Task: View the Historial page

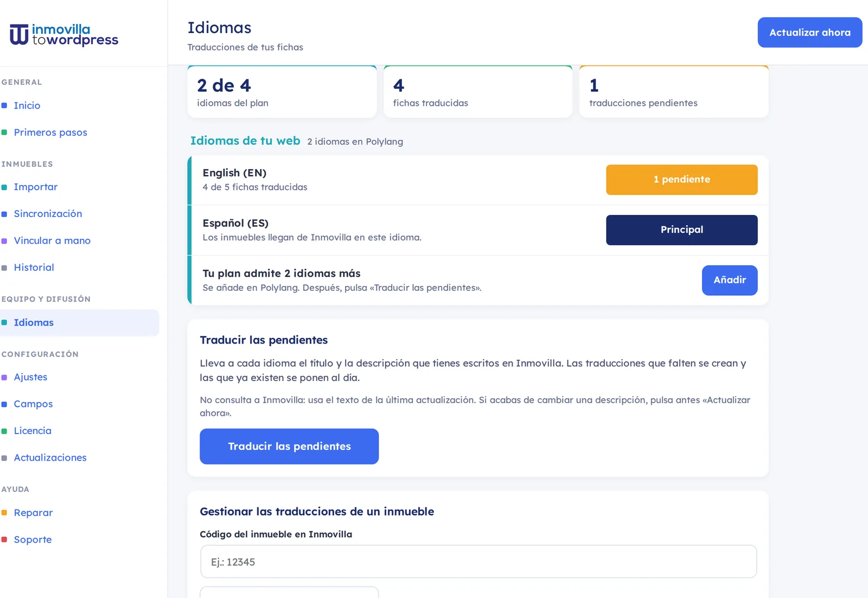Action: click(x=34, y=268)
